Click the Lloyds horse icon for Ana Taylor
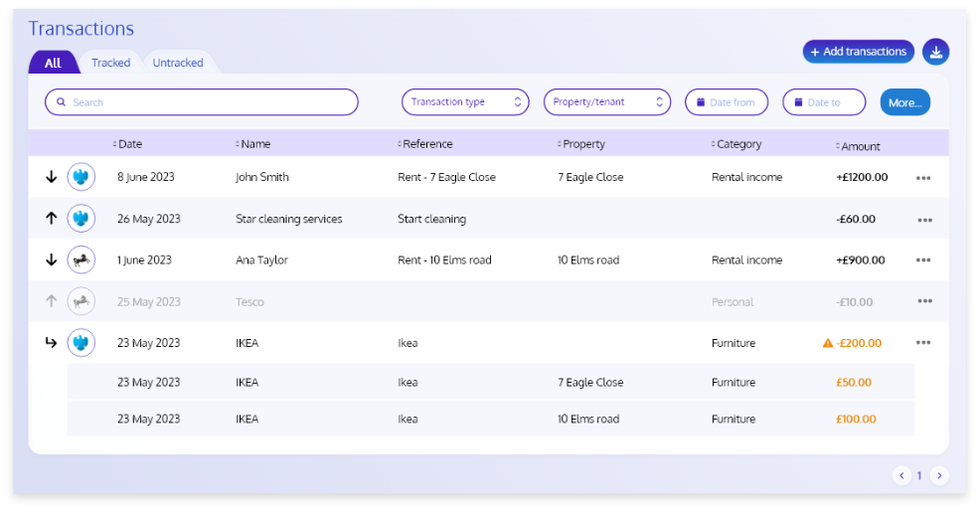Image resolution: width=980 pixels, height=512 pixels. click(81, 260)
